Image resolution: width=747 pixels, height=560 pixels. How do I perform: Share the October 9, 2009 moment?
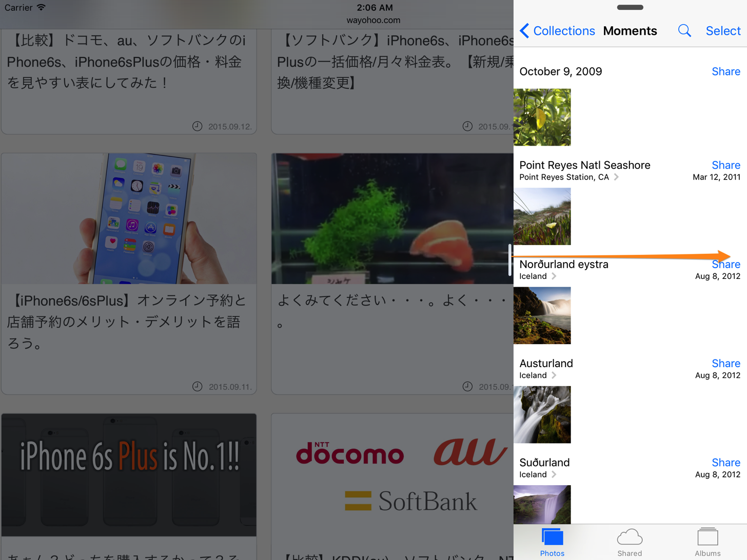725,71
